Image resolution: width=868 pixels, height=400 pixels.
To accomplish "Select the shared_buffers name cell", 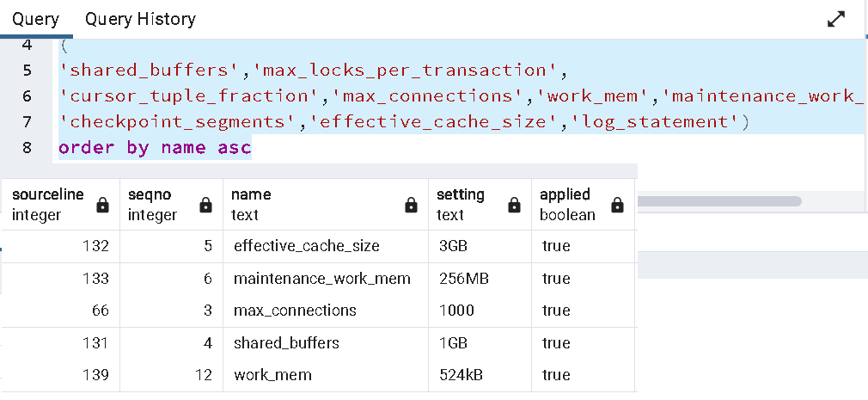I will [x=326, y=343].
